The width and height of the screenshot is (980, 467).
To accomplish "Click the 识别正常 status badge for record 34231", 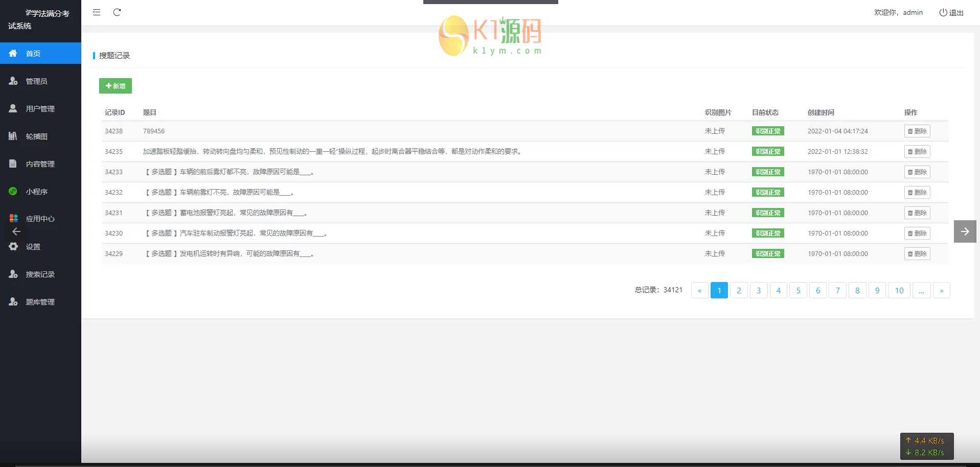I will point(768,213).
